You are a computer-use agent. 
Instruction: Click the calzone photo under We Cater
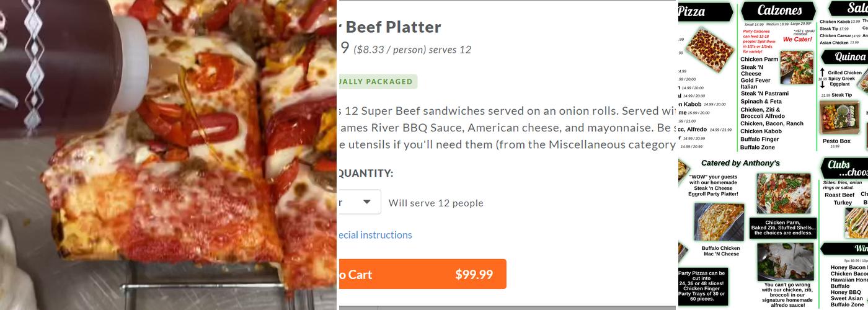(x=796, y=67)
